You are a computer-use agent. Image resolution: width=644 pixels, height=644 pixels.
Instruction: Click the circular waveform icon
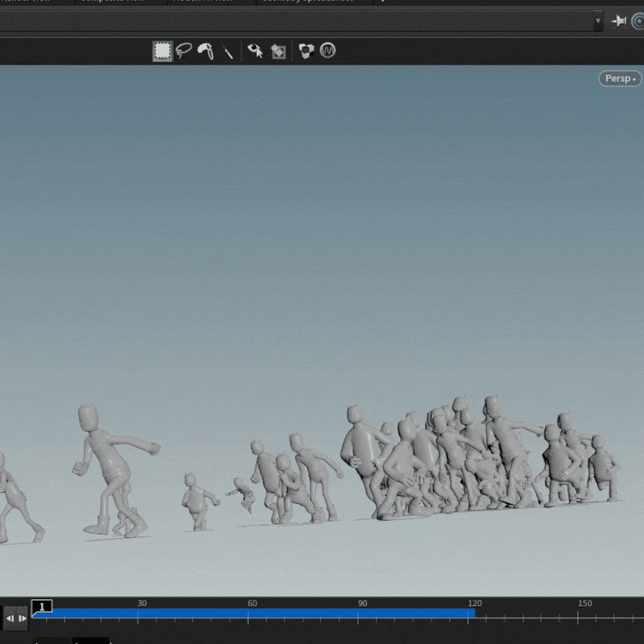[328, 51]
